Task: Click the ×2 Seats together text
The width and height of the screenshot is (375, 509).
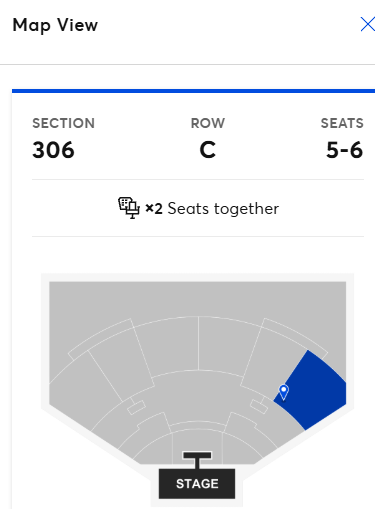Action: 212,209
